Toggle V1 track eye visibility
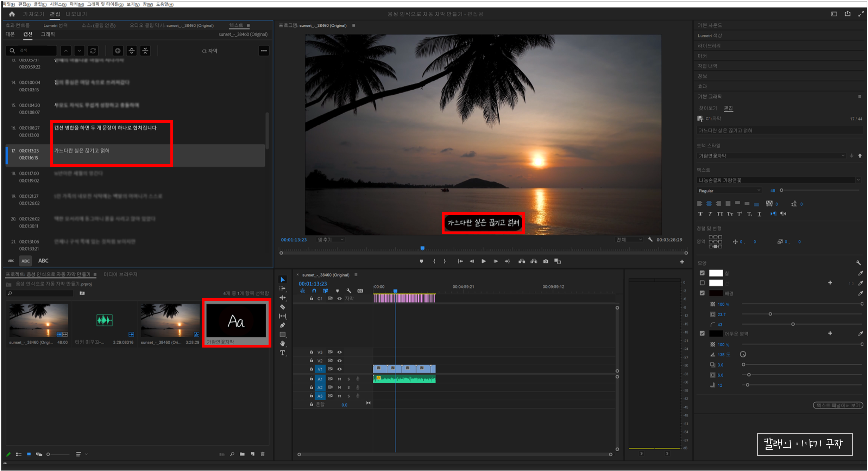Viewport: 868px width, 471px height. point(340,369)
